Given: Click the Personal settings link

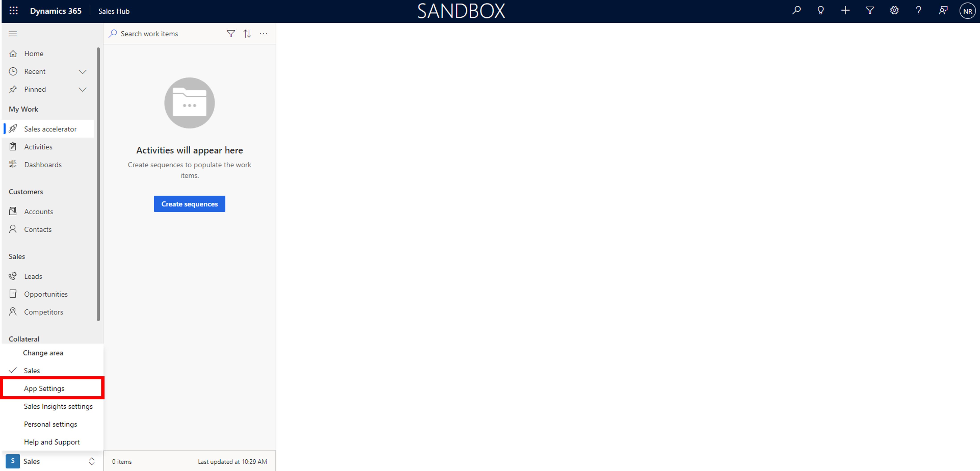Looking at the screenshot, I should (50, 424).
